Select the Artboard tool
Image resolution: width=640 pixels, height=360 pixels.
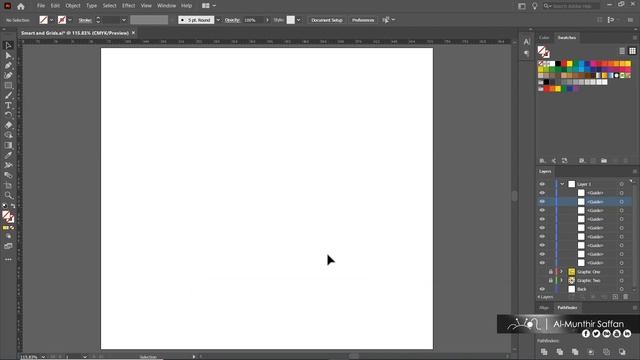tap(8, 185)
